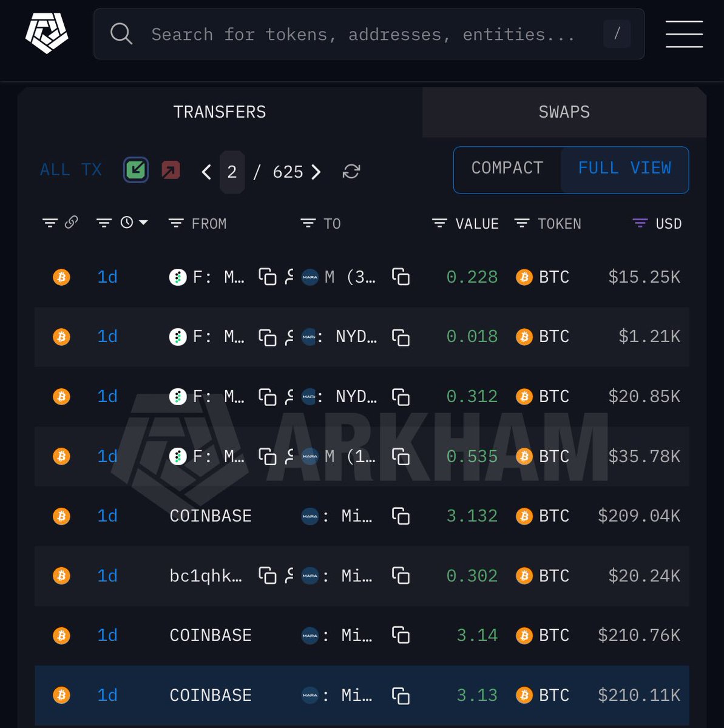Copy sender address in $35.78K row
The width and height of the screenshot is (724, 728).
pos(267,456)
